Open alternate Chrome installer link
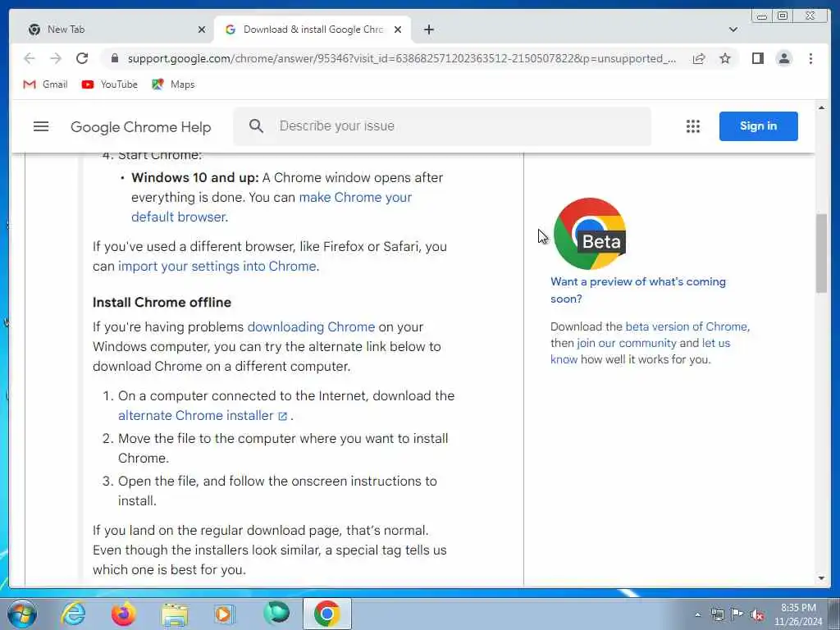This screenshot has width=840, height=630. [x=203, y=416]
